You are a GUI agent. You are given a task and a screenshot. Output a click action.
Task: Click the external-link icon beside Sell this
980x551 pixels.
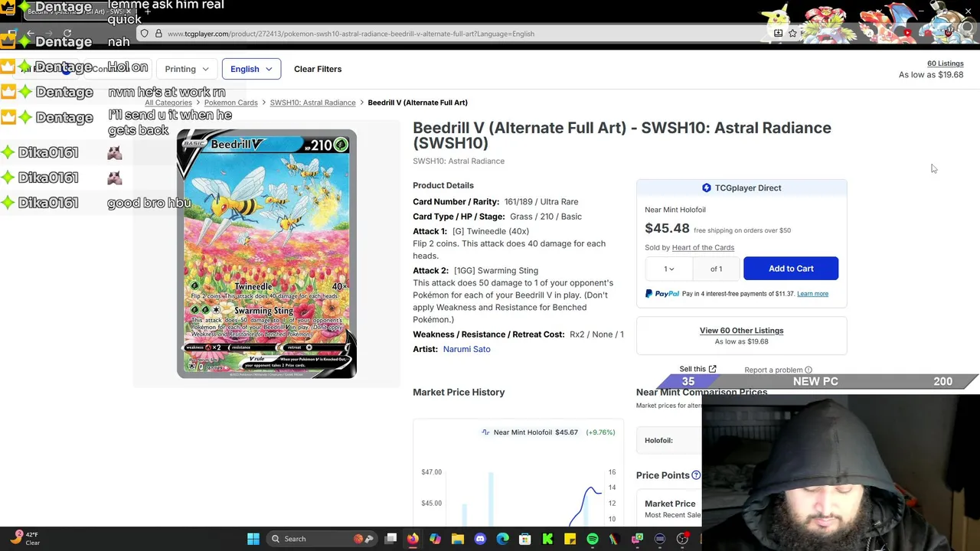712,369
